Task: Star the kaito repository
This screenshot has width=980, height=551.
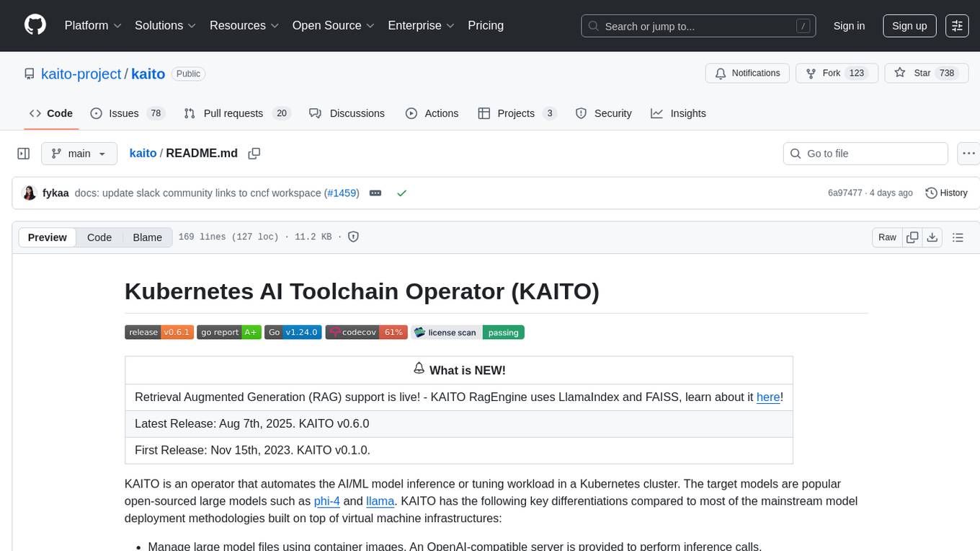Action: [926, 74]
